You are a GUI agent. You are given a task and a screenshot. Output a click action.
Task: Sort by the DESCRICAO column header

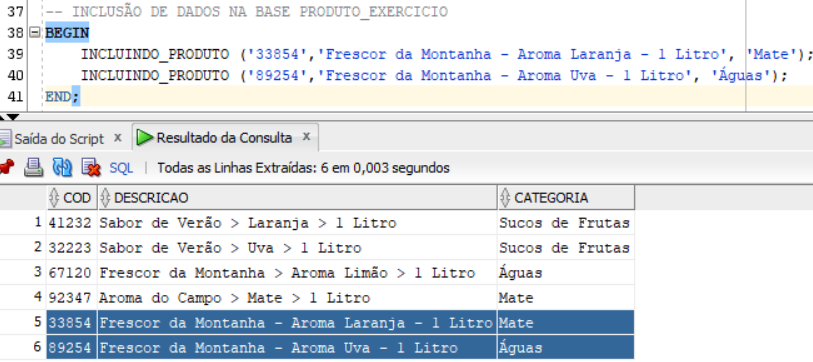[297, 198]
